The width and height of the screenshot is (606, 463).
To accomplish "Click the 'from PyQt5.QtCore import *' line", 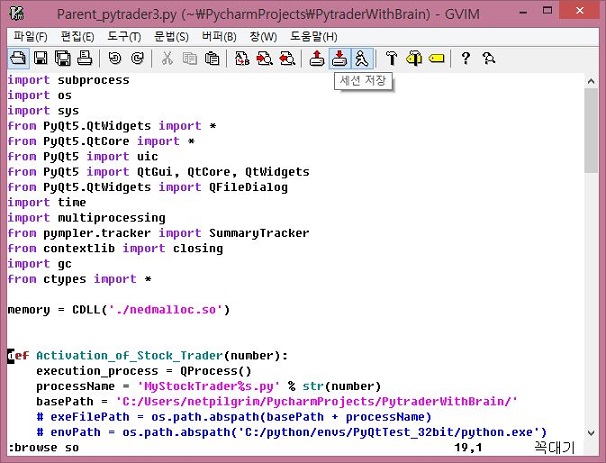I will pyautogui.click(x=101, y=141).
